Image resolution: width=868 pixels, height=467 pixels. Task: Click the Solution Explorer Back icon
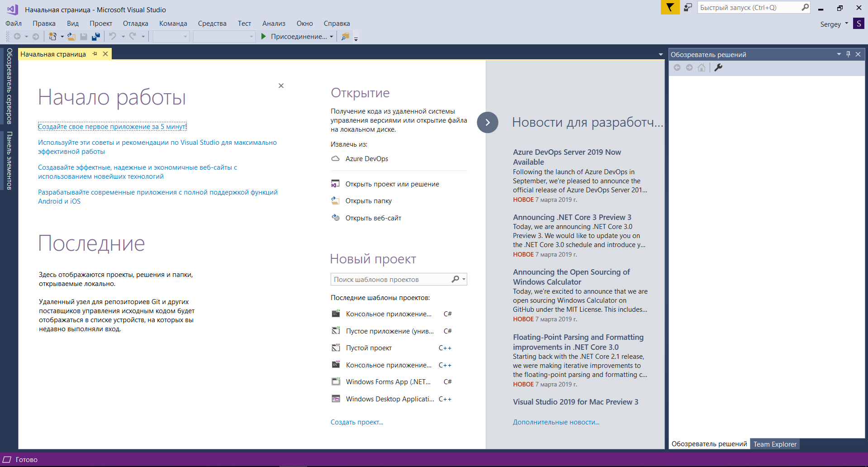click(x=677, y=67)
